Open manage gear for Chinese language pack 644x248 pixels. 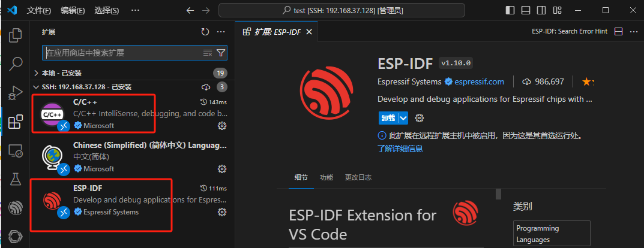222,169
